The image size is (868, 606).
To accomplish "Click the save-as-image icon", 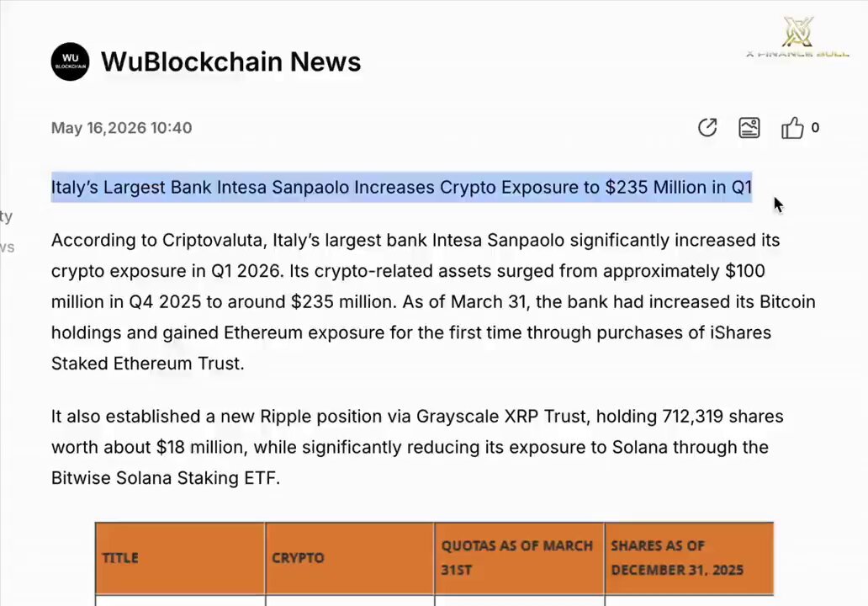I will point(749,128).
